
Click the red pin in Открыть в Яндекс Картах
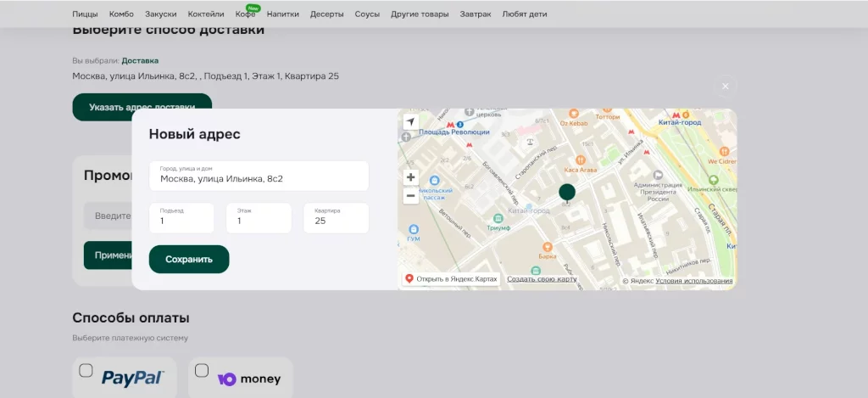[x=409, y=279]
